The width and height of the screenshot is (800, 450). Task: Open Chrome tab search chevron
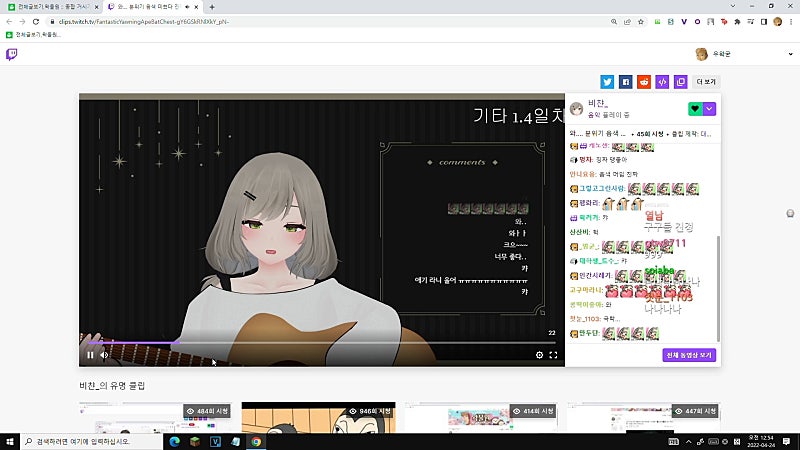click(x=733, y=6)
